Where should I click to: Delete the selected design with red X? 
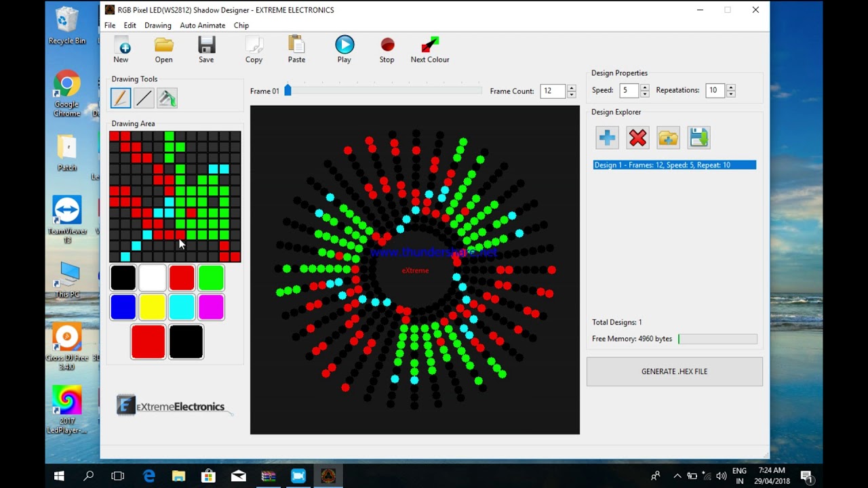[x=637, y=138]
